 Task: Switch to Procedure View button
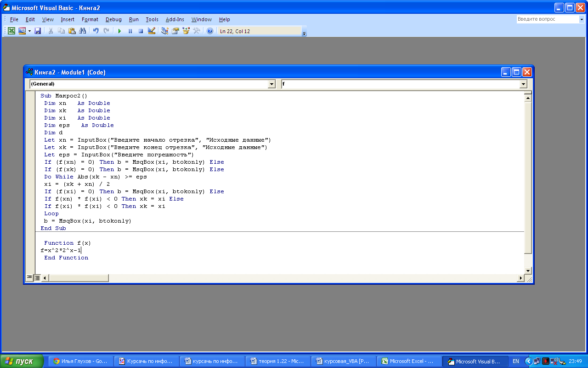pos(30,277)
